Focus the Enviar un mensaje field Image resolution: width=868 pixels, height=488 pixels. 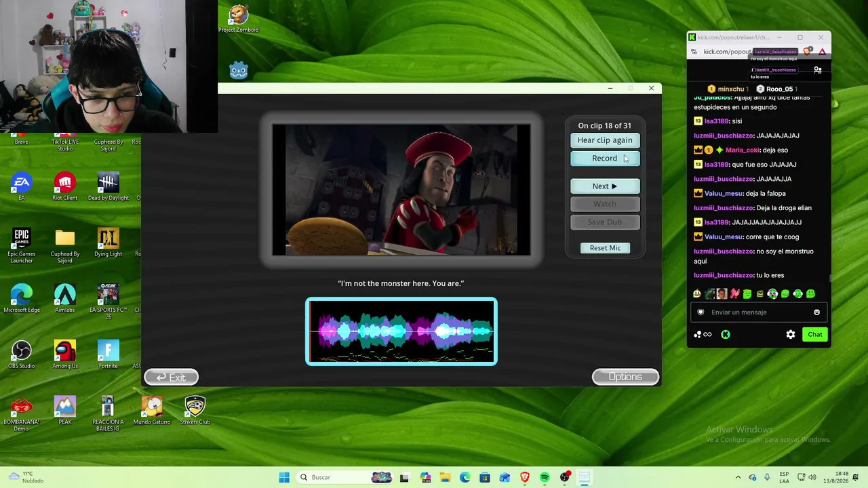click(x=759, y=312)
